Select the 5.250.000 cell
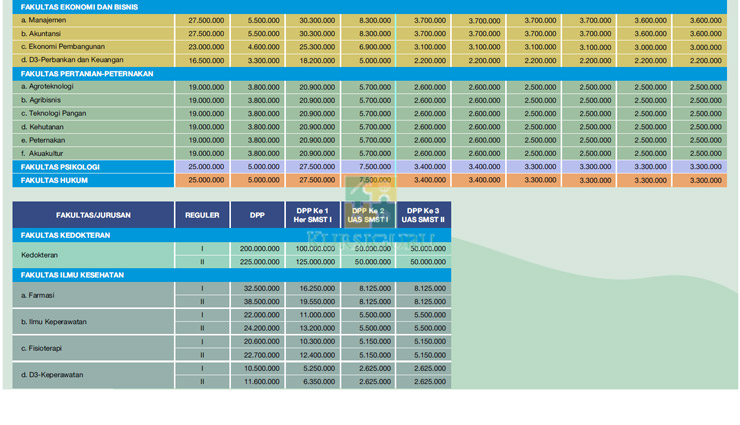 point(319,368)
